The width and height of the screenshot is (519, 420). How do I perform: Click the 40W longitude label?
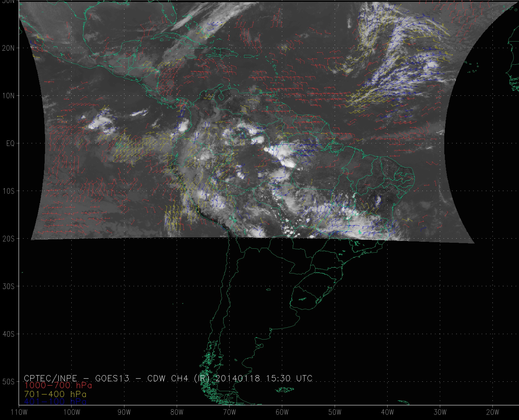(x=388, y=412)
